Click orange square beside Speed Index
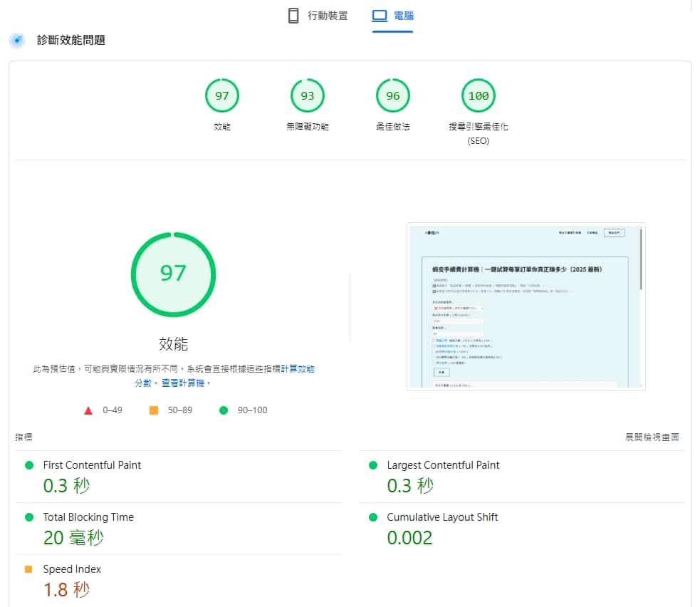 28,569
